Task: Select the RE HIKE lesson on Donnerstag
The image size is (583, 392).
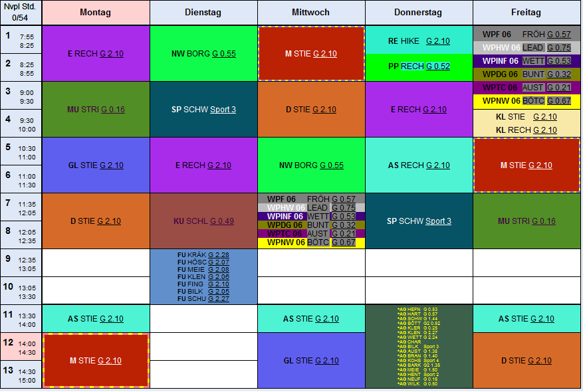Action: [419, 41]
